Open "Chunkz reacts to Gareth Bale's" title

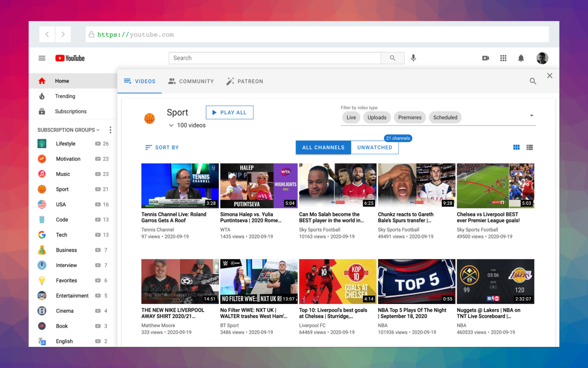coord(406,218)
